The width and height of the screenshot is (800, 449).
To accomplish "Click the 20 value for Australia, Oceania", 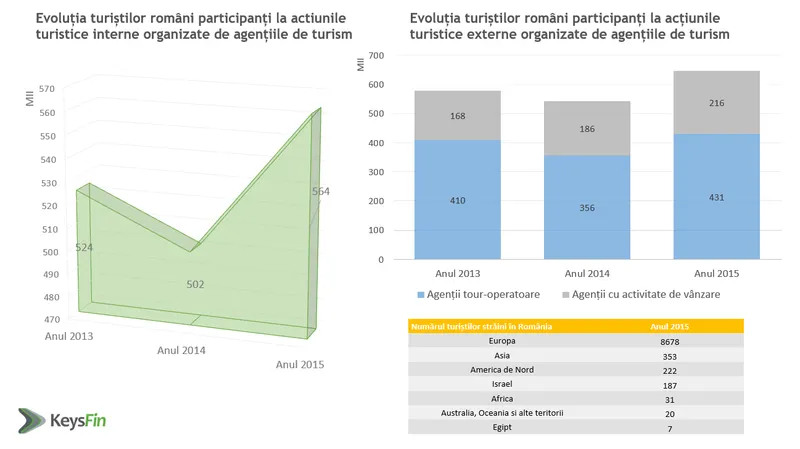I will (669, 414).
